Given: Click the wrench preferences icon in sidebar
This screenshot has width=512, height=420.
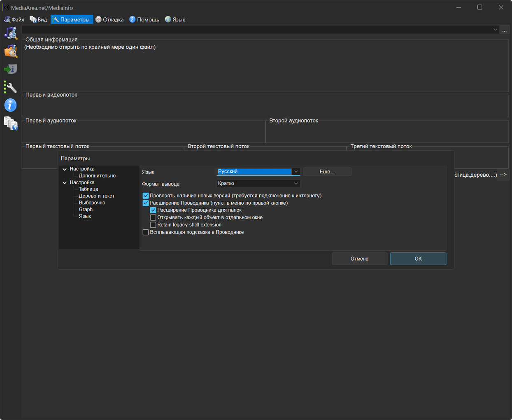Looking at the screenshot, I should [11, 87].
